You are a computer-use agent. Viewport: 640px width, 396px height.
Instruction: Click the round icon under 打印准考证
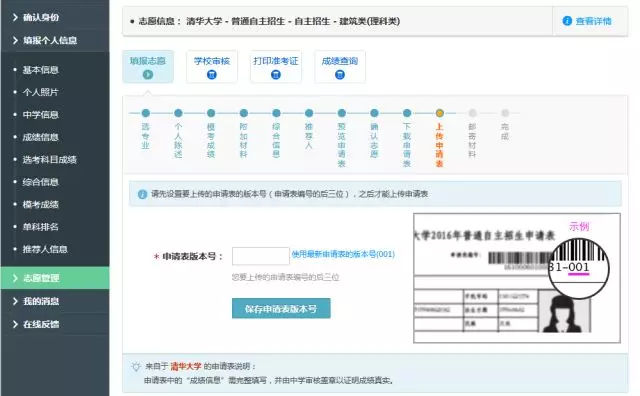point(276,75)
